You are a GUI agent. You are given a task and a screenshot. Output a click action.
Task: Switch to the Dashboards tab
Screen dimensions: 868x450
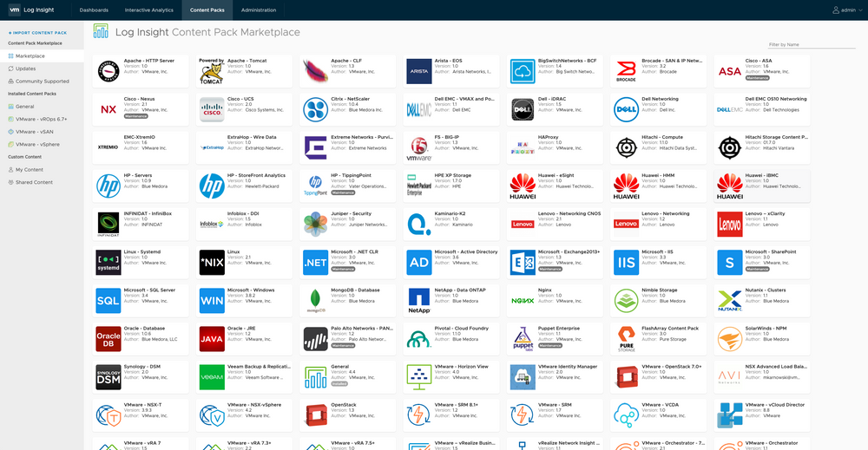coord(94,10)
